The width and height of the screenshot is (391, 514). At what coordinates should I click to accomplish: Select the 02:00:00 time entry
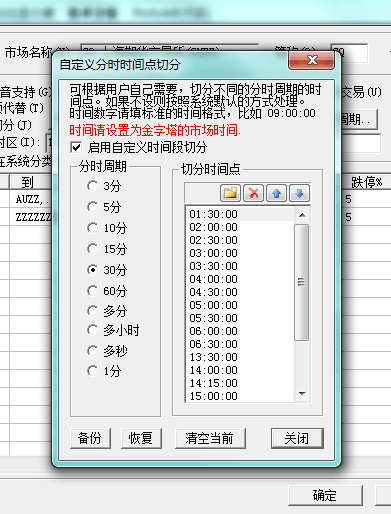[240, 227]
